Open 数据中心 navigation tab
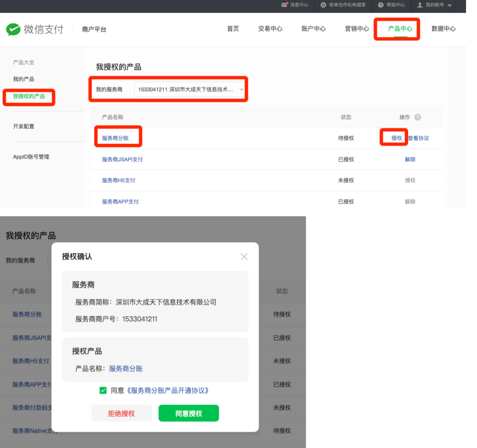477x448 pixels. tap(443, 29)
